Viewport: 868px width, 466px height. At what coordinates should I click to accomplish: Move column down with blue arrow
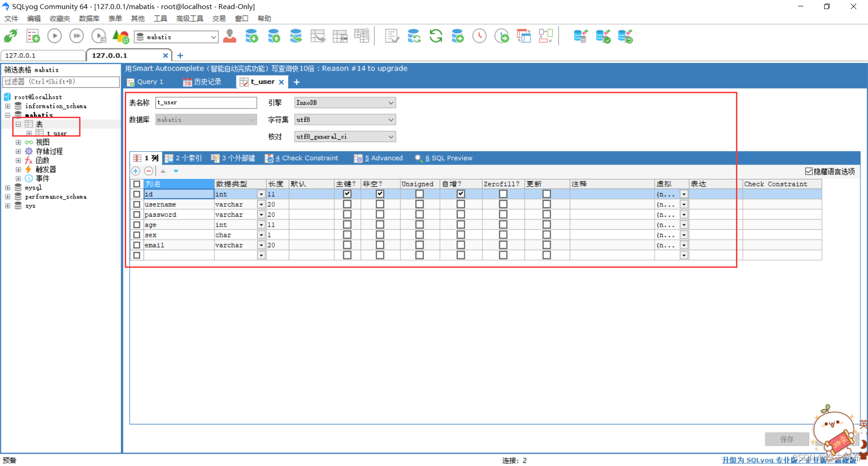(x=176, y=171)
